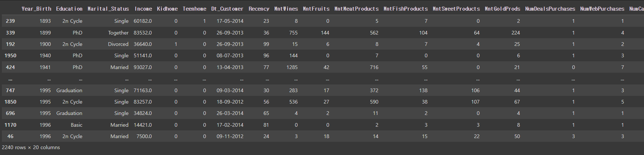Click the MntMeatProducts column header

356,9
